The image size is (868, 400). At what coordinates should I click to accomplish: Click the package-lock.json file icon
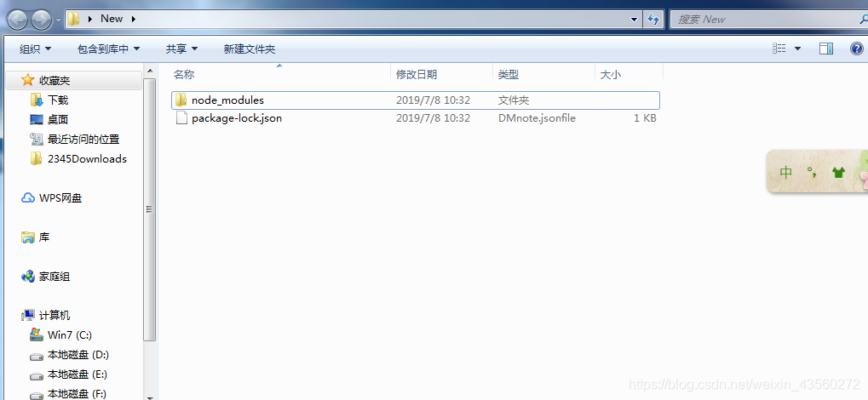(181, 117)
